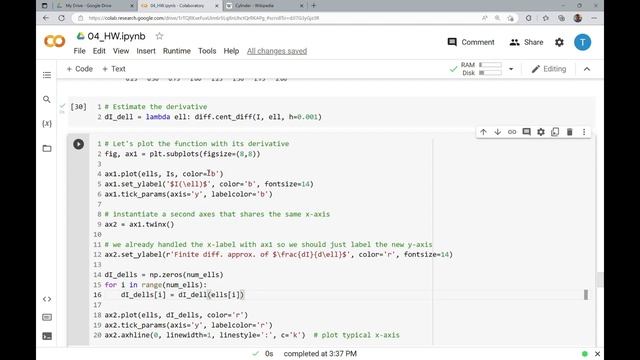Move cell up with the arrow icon
The width and height of the screenshot is (640, 360).
point(483,132)
